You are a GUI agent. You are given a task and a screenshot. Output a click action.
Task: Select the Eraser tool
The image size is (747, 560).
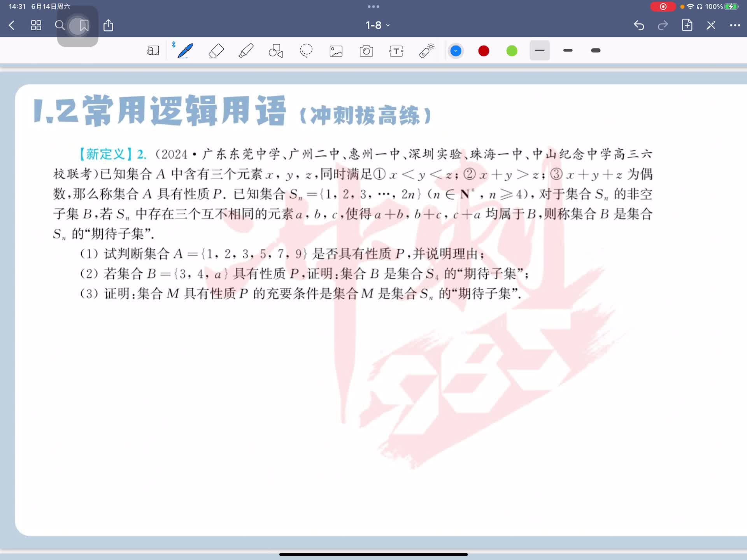[216, 51]
